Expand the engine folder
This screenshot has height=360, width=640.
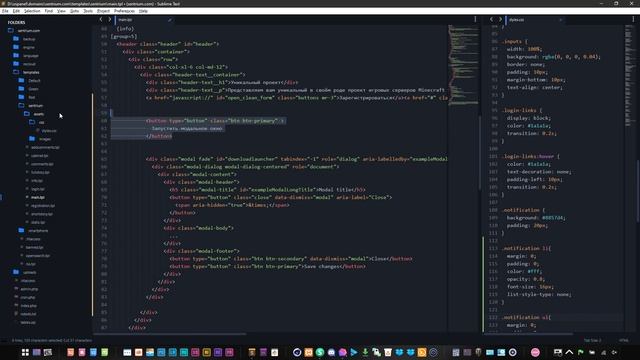24,47
